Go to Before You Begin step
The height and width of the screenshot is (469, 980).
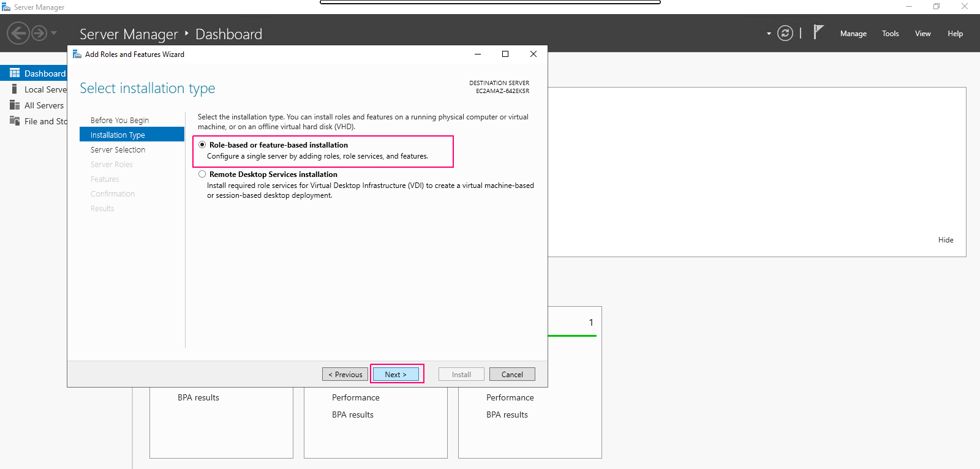pos(119,121)
